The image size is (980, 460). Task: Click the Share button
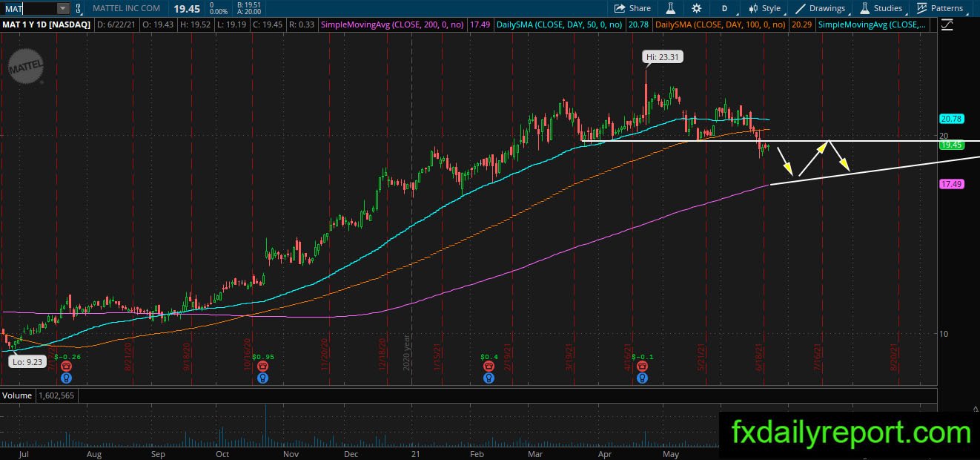tap(633, 8)
